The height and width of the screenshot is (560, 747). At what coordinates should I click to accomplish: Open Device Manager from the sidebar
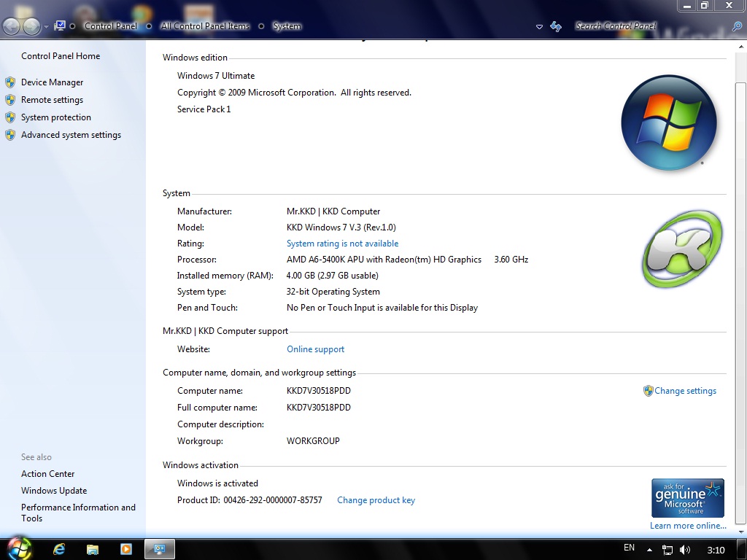tap(52, 82)
